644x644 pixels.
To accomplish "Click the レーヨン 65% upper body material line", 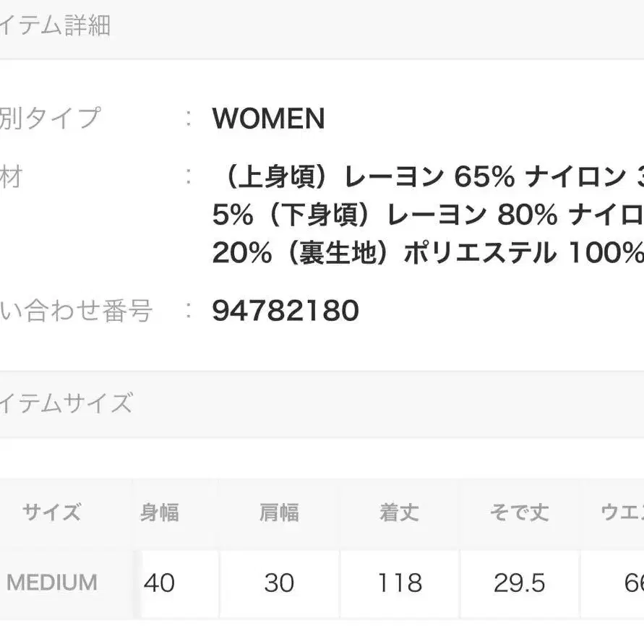I will (x=426, y=177).
